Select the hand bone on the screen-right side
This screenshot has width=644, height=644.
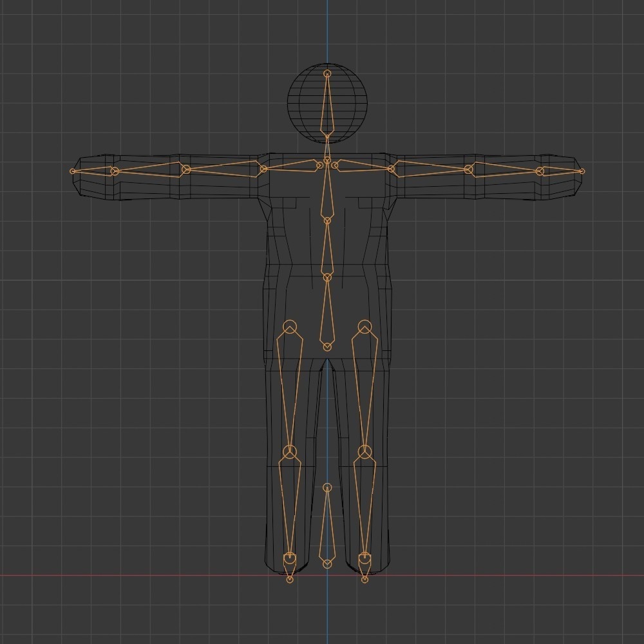560,171
